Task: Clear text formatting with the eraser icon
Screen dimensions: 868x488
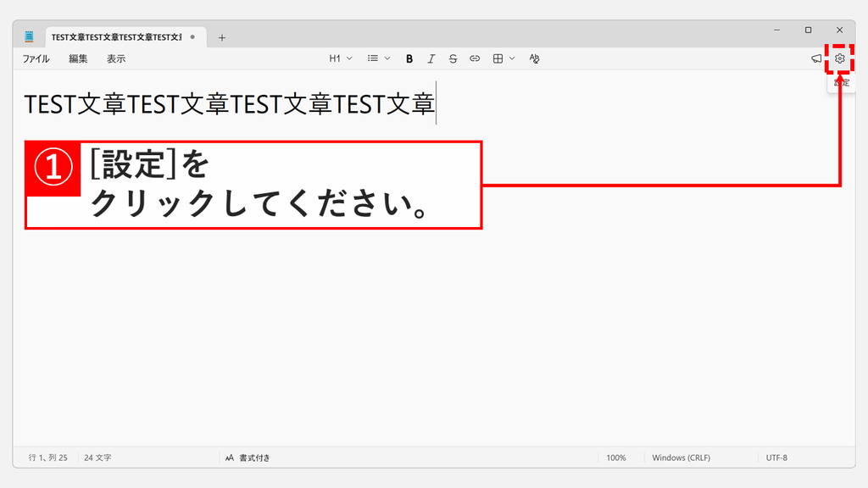Action: point(534,58)
